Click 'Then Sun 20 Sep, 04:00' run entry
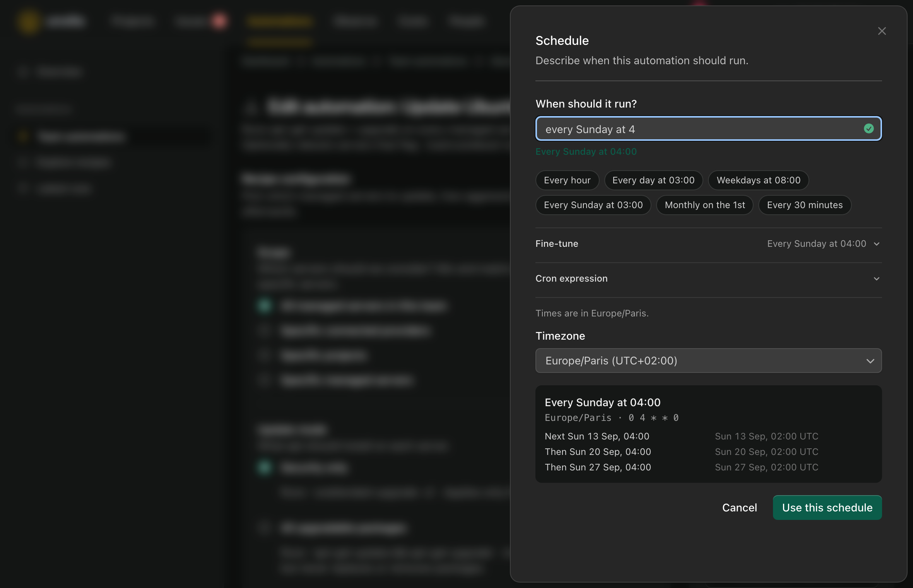This screenshot has width=913, height=588. point(598,452)
